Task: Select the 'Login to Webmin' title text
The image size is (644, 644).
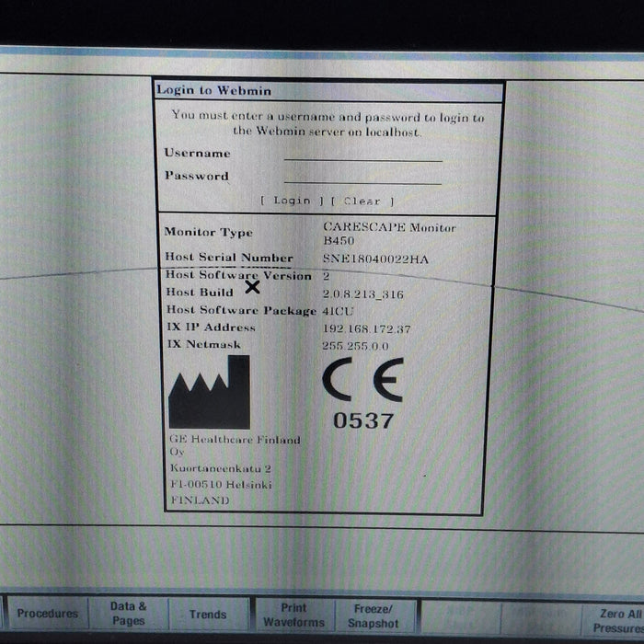Action: pos(214,90)
